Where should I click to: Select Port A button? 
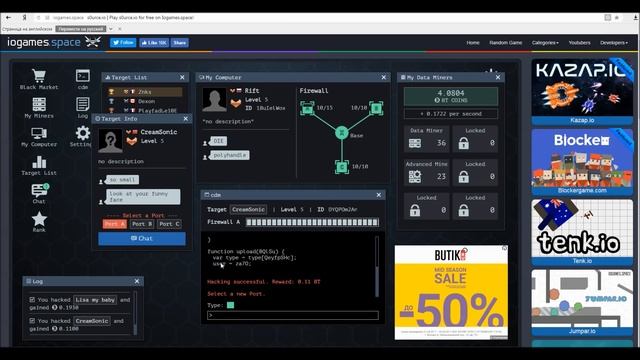pyautogui.click(x=114, y=224)
